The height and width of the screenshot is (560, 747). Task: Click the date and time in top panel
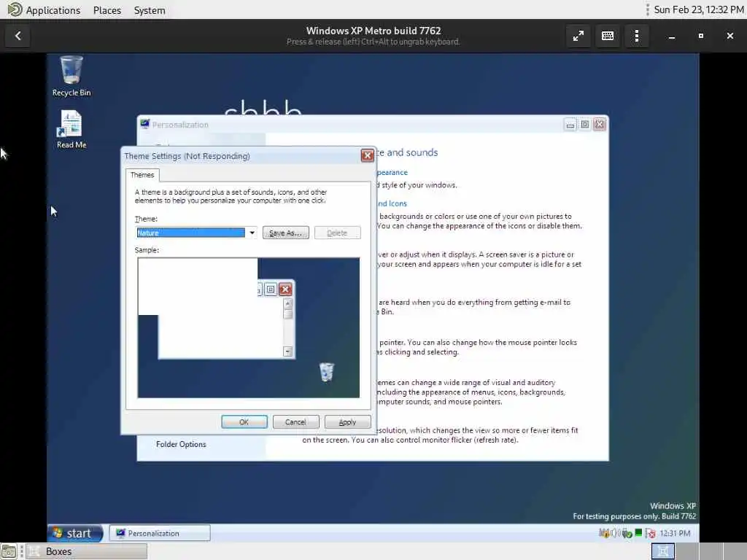tap(698, 9)
